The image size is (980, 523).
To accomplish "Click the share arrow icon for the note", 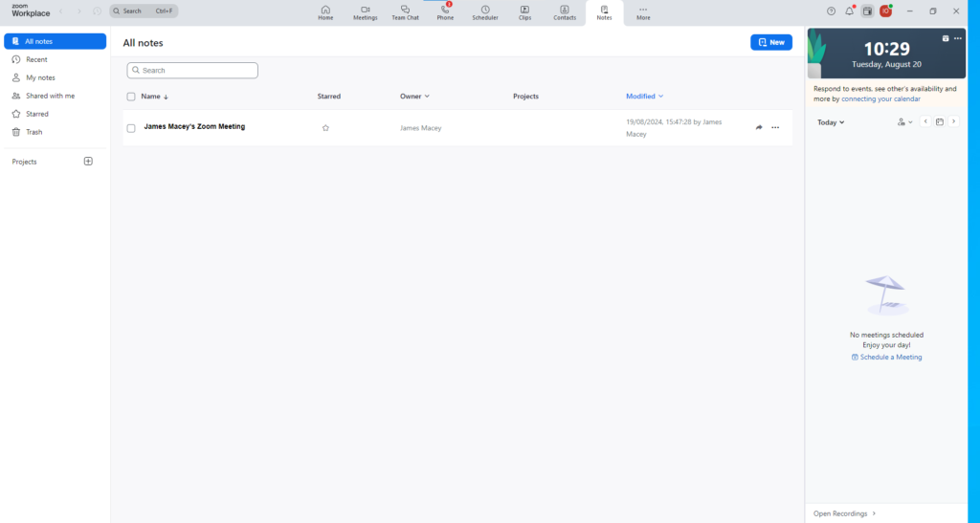I will (x=759, y=128).
